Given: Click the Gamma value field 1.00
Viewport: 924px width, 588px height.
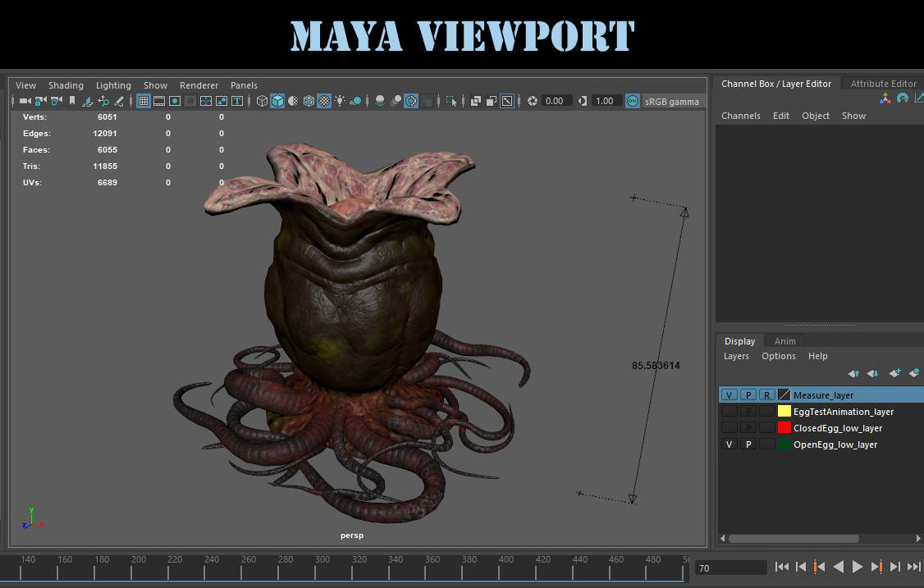Looking at the screenshot, I should (607, 101).
